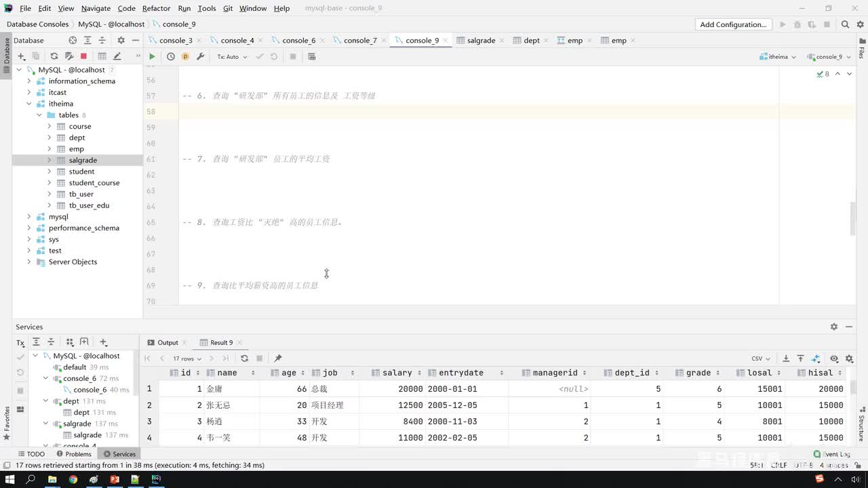The width and height of the screenshot is (868, 488).
Task: Go to next result page arrow
Action: (212, 359)
